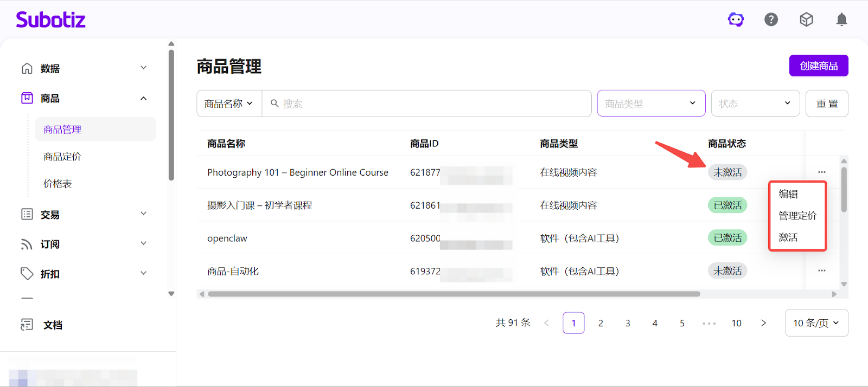Open more actions for 商品-自动化 row
Image resolution: width=868 pixels, height=387 pixels.
click(821, 270)
